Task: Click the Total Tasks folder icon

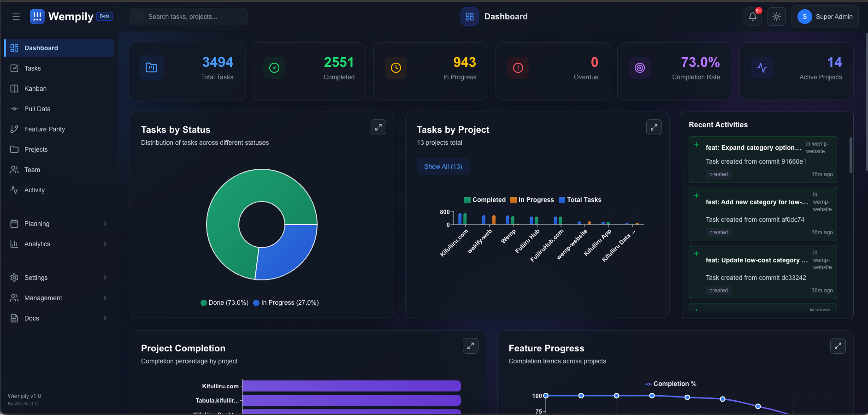Action: coord(151,68)
